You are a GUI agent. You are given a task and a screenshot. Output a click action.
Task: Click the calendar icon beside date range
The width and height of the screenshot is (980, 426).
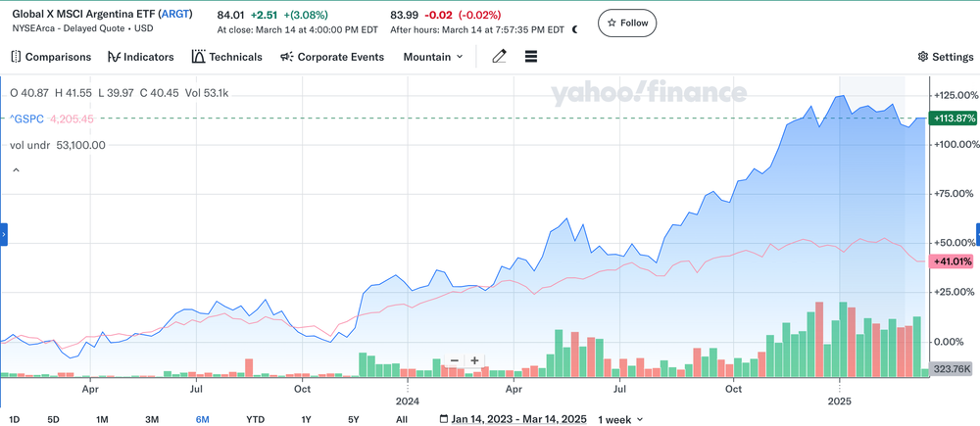[x=444, y=419]
